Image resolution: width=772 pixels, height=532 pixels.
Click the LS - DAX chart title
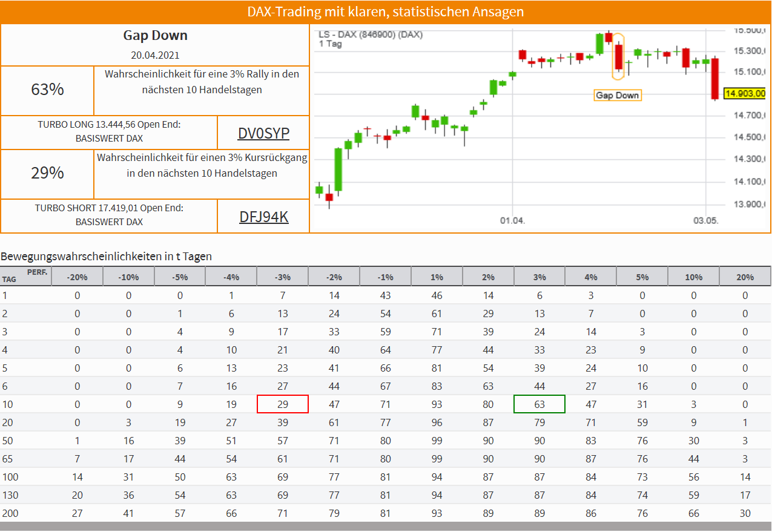point(371,34)
